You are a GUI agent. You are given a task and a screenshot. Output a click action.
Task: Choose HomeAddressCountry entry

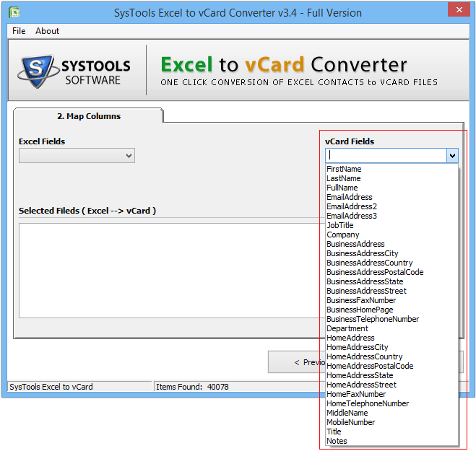(x=391, y=357)
